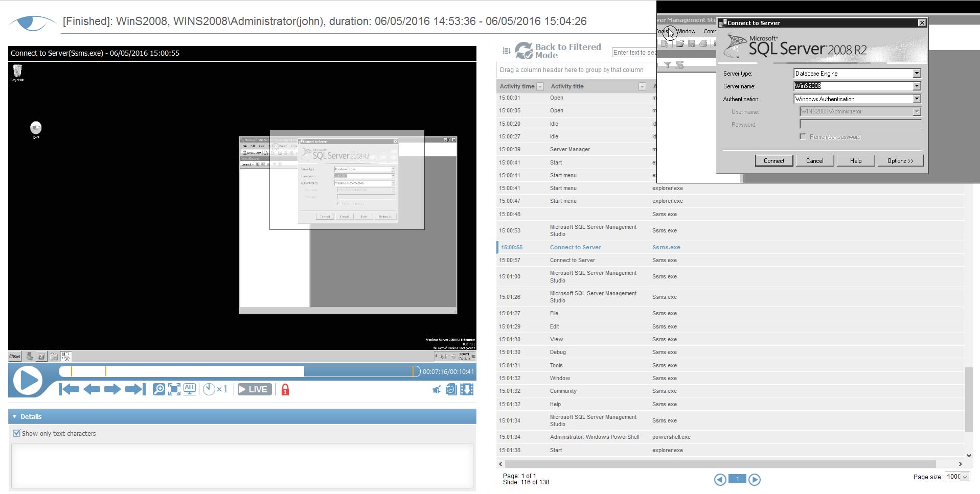Click the horizontal scrollbar right arrow
This screenshot has width=980, height=494.
960,464
